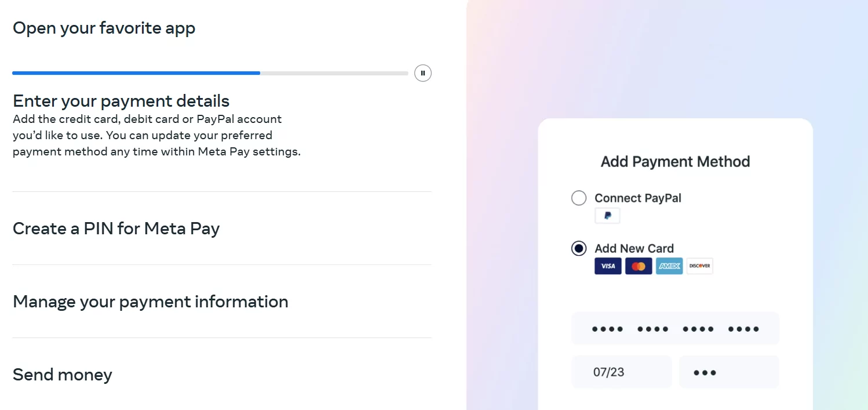Click the CVC security code field
The width and height of the screenshot is (868, 410).
[x=729, y=372]
